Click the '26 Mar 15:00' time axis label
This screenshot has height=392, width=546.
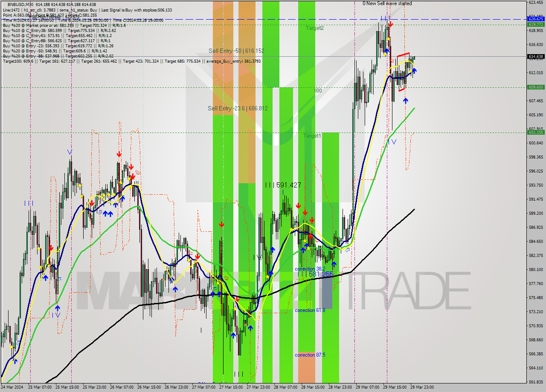150,387
